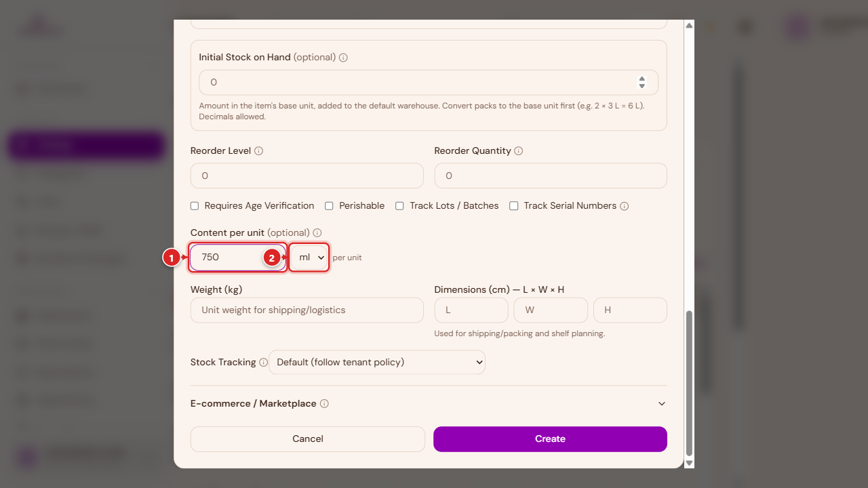
Task: Click the Weight (kg) input field
Action: coord(307,310)
